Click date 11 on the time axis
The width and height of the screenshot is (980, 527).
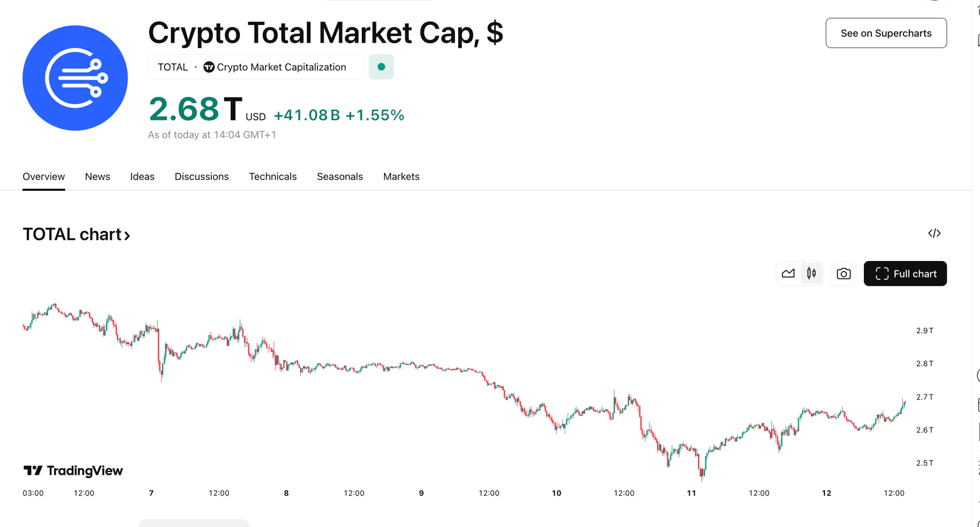coord(691,493)
